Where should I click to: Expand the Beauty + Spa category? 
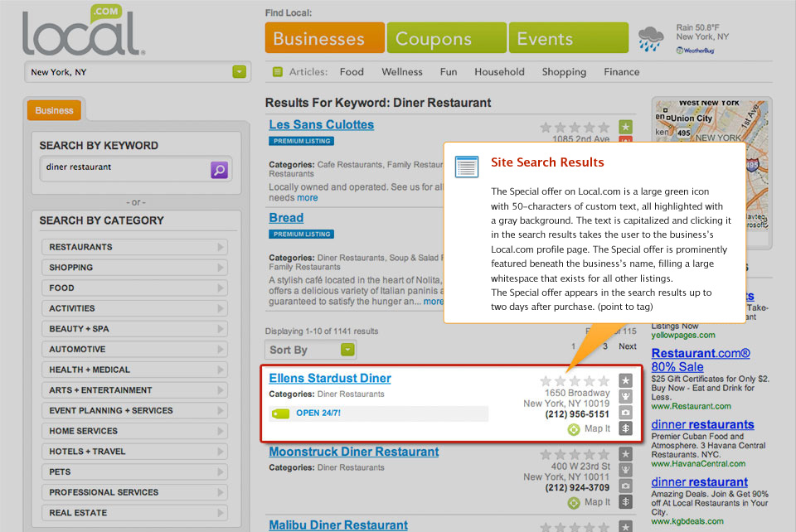pos(134,329)
